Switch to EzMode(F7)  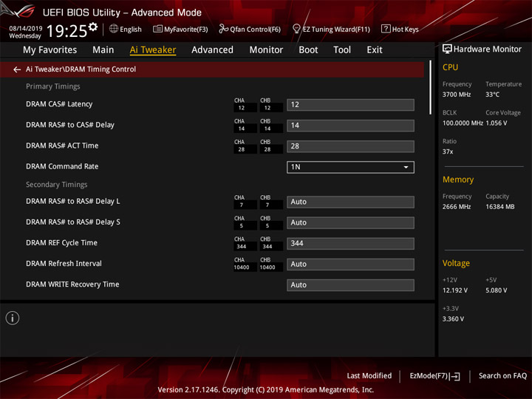434,376
